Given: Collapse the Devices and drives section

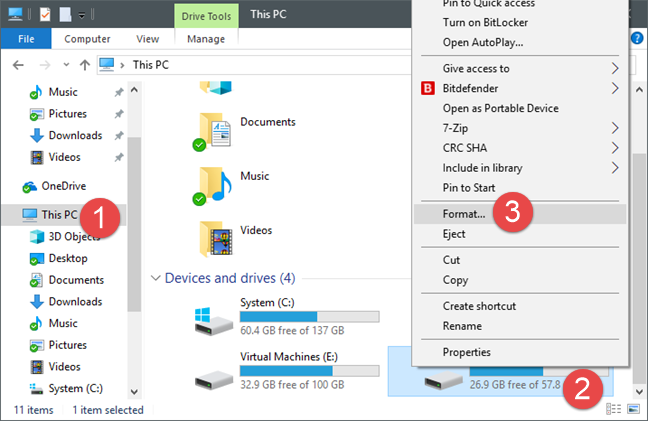Looking at the screenshot, I should [156, 277].
